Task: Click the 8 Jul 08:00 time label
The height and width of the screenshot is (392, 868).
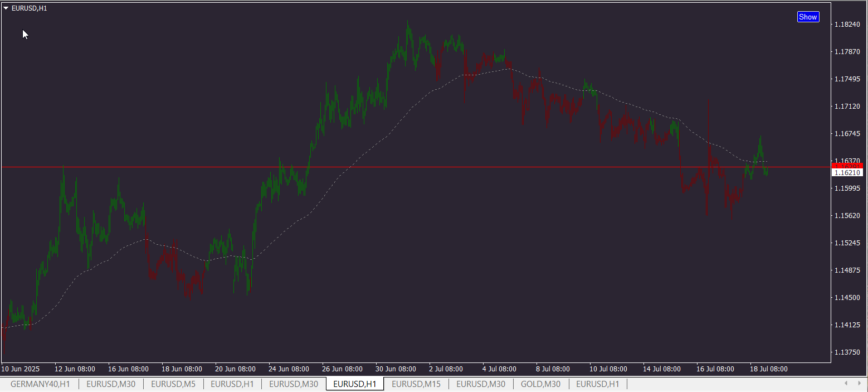Action: pos(553,369)
